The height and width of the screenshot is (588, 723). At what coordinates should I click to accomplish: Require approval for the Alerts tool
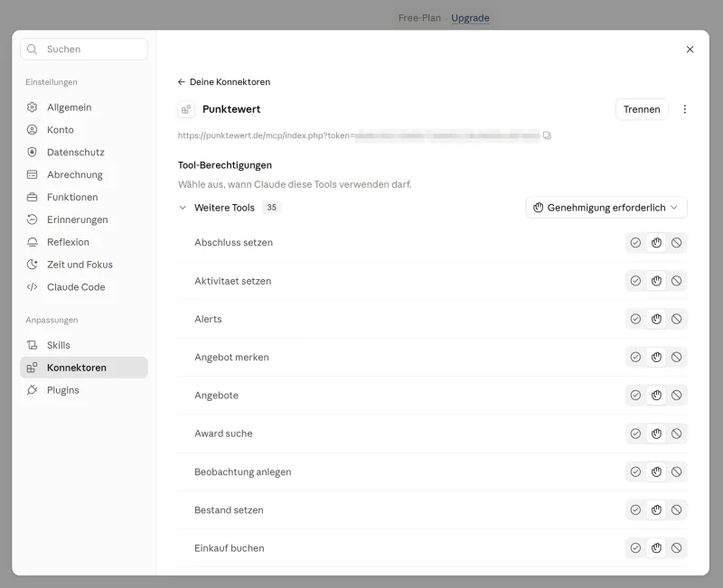(x=656, y=319)
